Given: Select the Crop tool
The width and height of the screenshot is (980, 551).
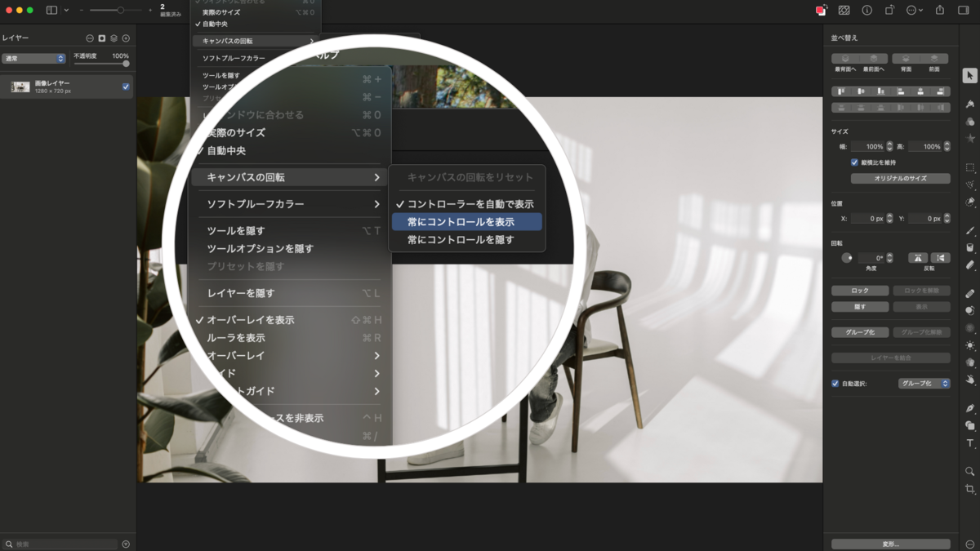Looking at the screenshot, I should (969, 489).
